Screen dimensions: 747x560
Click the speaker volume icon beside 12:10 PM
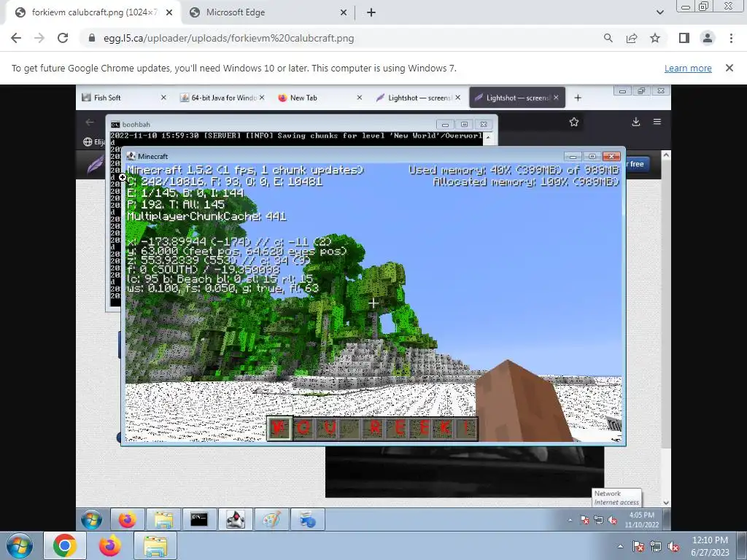tap(673, 546)
